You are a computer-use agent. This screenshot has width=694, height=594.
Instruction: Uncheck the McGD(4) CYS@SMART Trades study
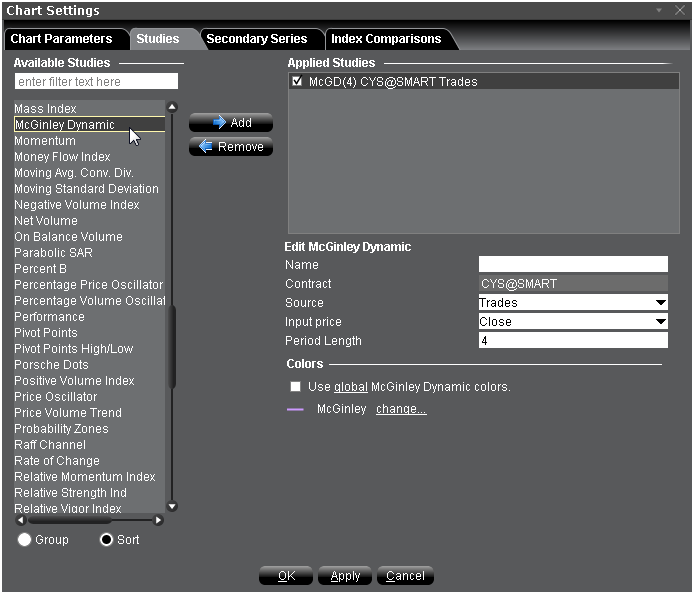pos(297,82)
